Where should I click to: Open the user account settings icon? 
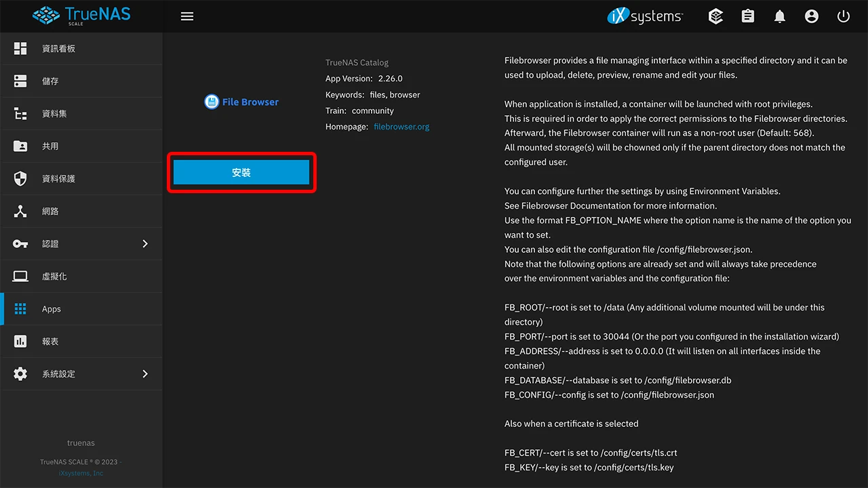tap(812, 16)
